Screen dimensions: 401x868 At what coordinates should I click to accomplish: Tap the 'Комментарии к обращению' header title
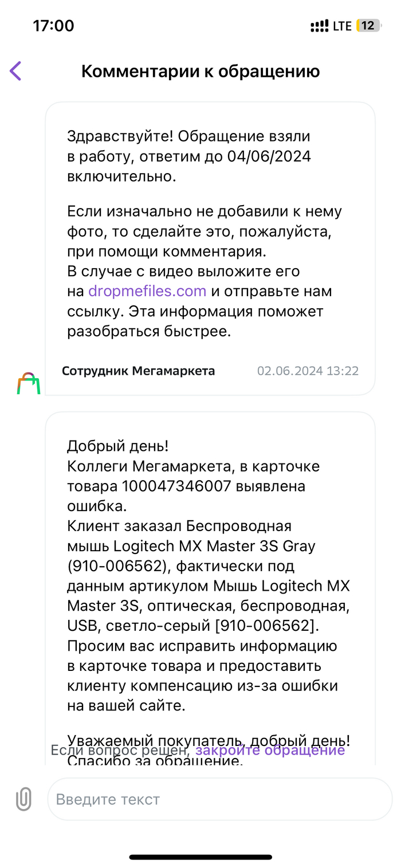(x=200, y=71)
